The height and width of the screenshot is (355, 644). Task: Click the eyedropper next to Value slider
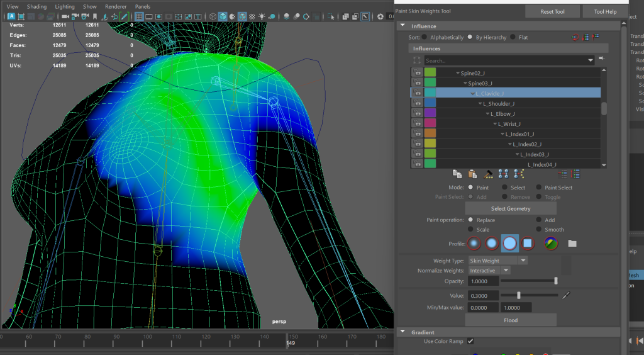[x=566, y=295]
